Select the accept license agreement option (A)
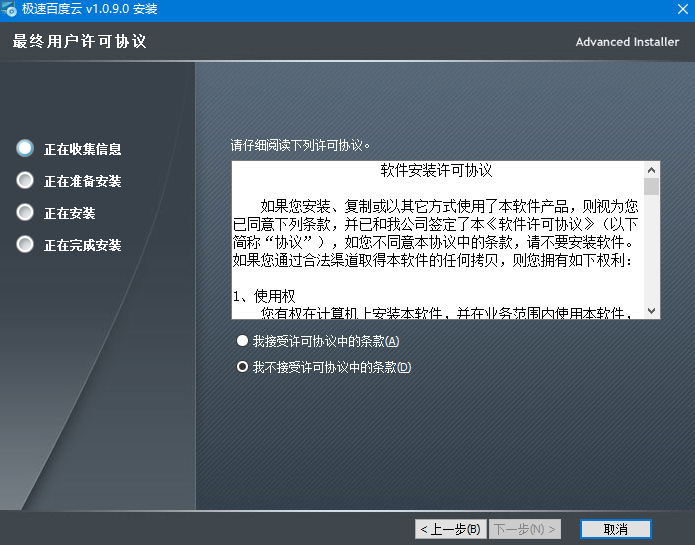This screenshot has width=695, height=545. tap(318, 341)
